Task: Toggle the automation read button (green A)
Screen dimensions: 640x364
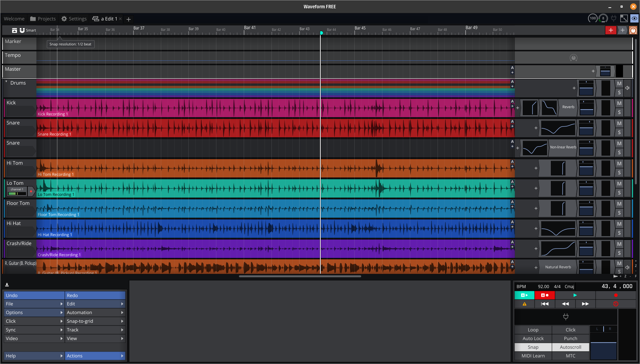Action: (524, 295)
